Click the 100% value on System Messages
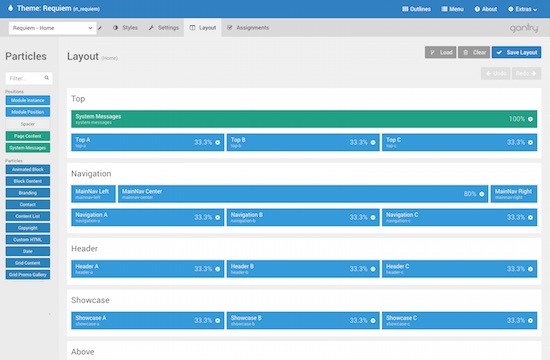550x360 pixels. click(517, 119)
